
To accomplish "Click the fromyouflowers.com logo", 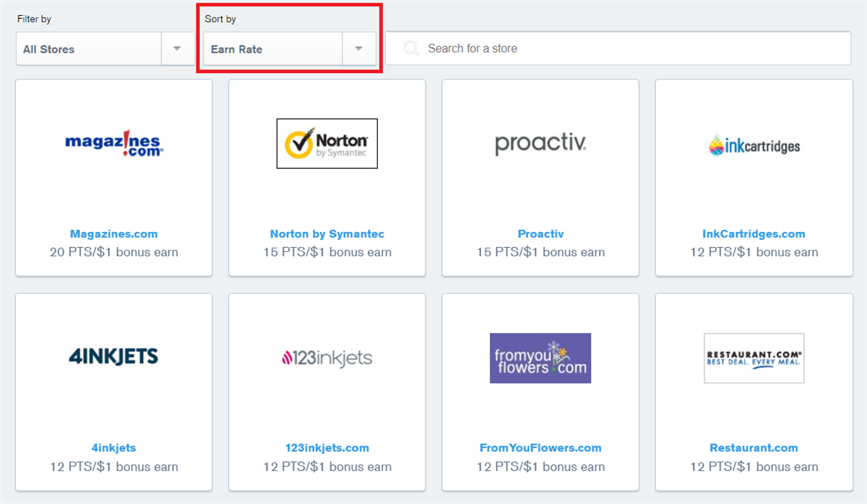I will (540, 358).
